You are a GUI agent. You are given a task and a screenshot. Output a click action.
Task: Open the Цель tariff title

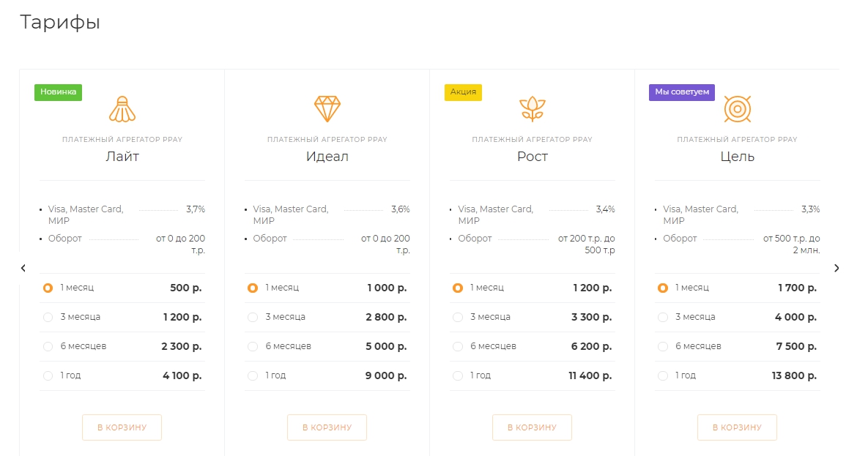(738, 157)
